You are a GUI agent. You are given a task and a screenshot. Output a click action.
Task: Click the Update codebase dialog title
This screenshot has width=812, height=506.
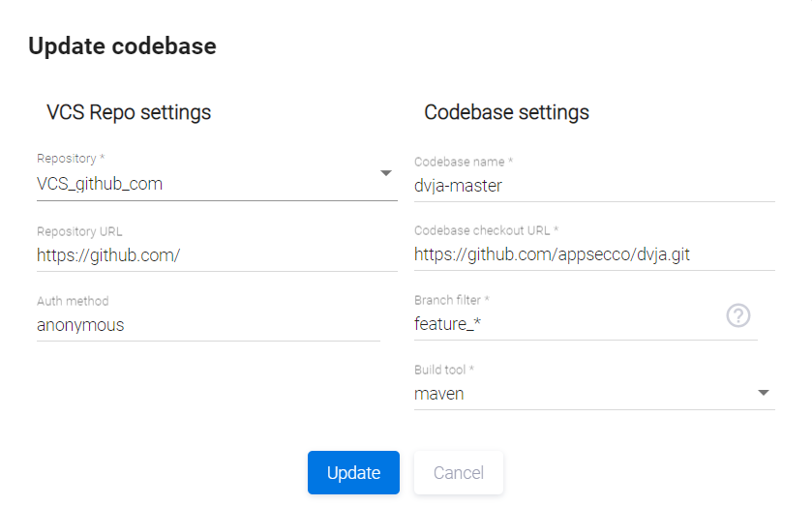coord(122,45)
